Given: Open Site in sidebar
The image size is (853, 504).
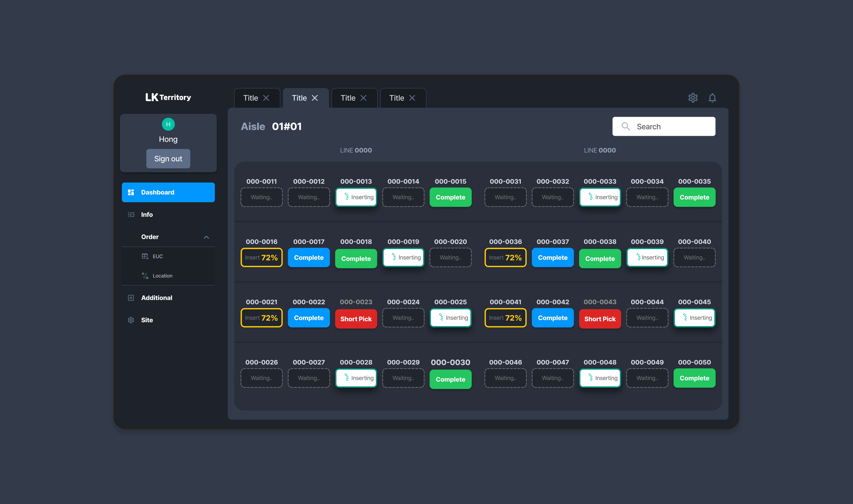Looking at the screenshot, I should [168, 320].
